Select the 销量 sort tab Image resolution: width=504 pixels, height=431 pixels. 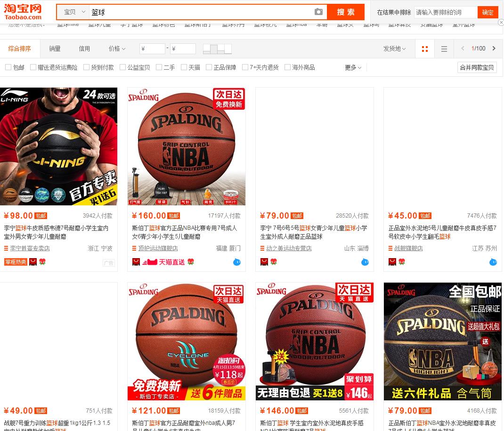(55, 49)
